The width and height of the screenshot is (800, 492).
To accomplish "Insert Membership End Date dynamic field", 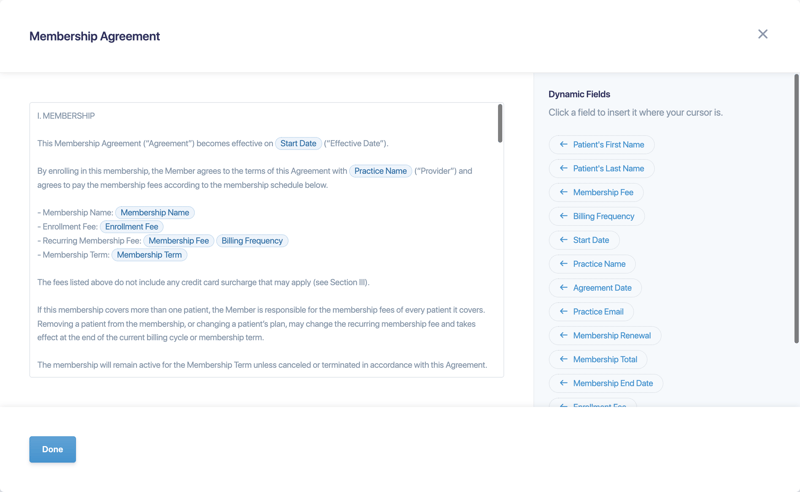I will point(606,383).
